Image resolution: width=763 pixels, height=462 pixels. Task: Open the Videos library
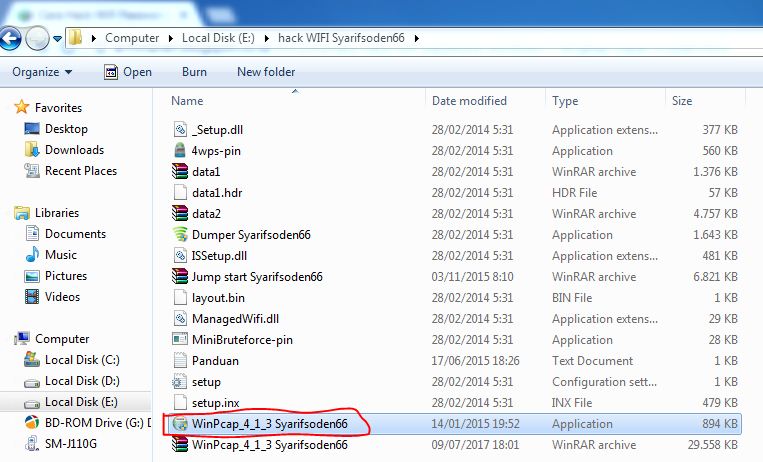pyautogui.click(x=62, y=296)
